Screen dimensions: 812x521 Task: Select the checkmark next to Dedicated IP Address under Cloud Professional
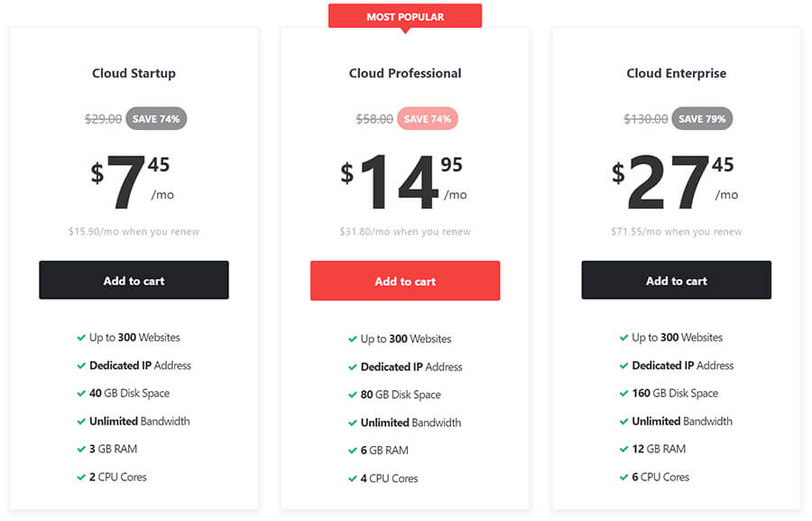tap(353, 367)
